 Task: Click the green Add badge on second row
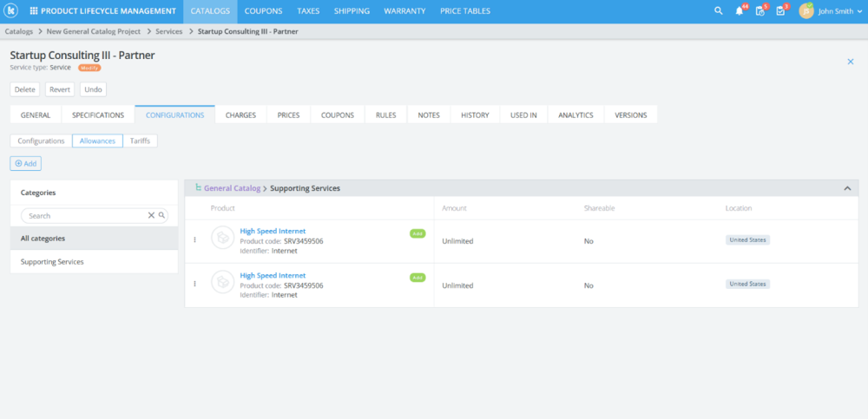[418, 278]
